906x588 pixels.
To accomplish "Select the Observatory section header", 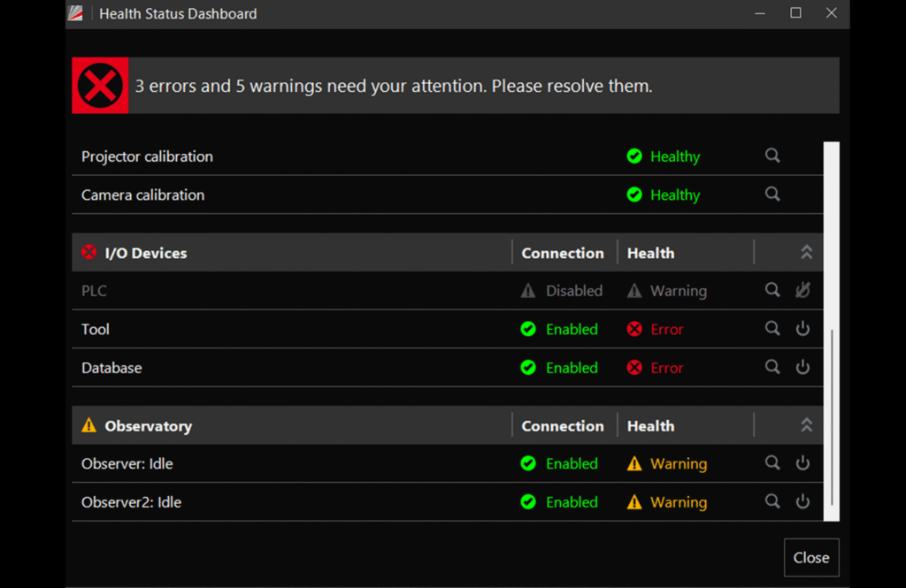I will 148,426.
